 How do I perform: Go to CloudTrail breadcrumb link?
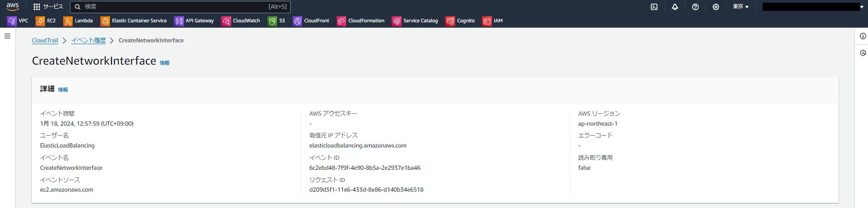pyautogui.click(x=45, y=41)
